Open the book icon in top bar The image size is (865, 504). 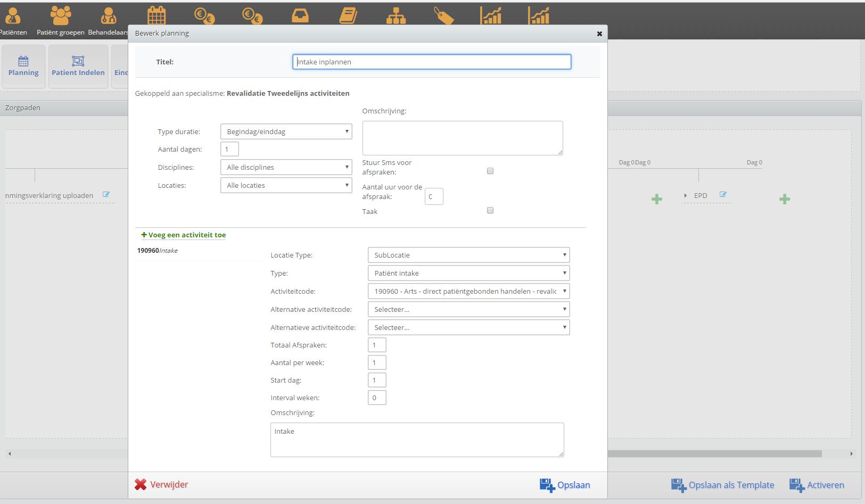click(x=348, y=16)
